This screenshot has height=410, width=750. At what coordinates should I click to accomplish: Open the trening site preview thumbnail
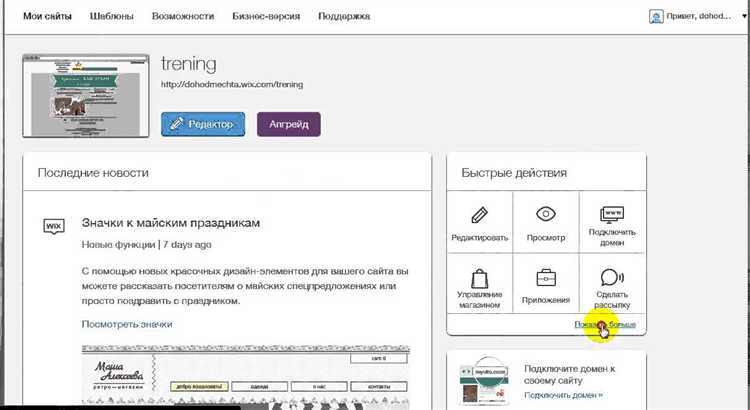pos(86,96)
